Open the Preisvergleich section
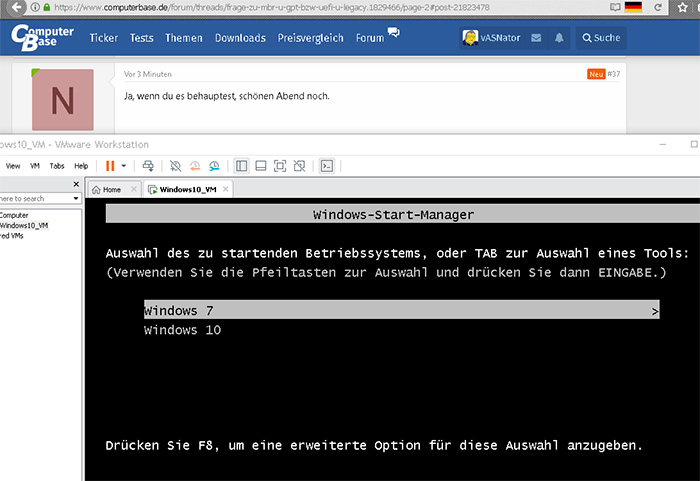 [310, 38]
